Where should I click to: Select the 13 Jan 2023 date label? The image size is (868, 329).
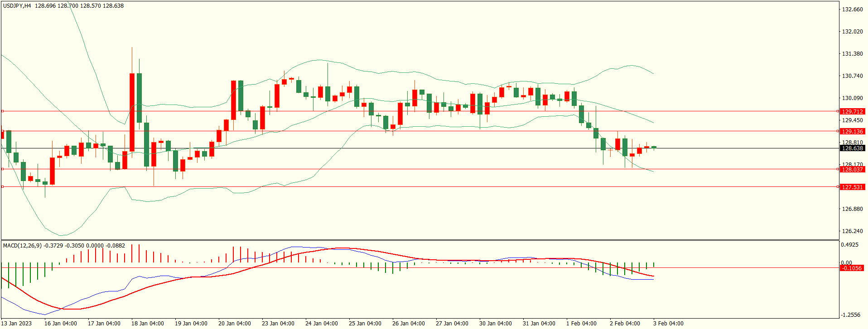pos(17,323)
